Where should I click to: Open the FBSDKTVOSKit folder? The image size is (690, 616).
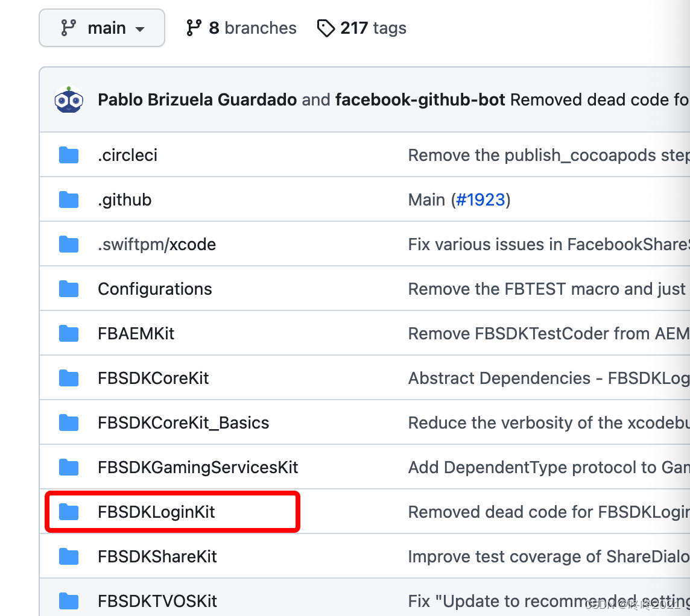[x=157, y=602]
